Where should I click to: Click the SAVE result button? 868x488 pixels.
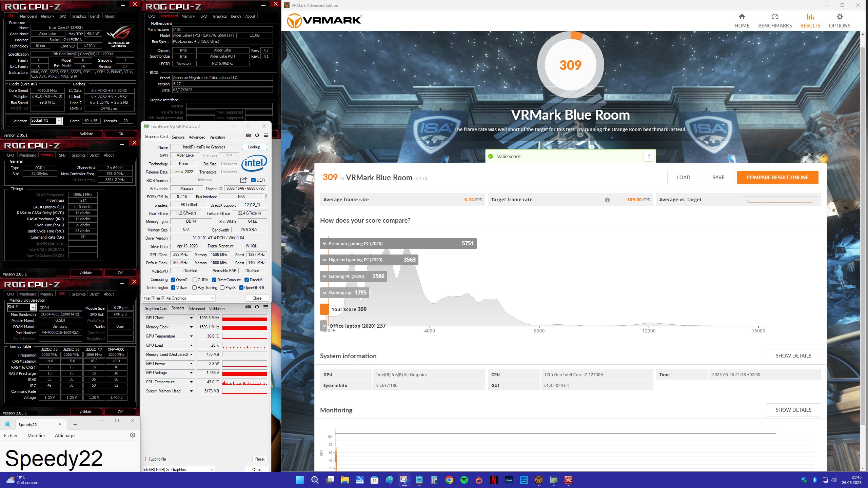point(718,178)
